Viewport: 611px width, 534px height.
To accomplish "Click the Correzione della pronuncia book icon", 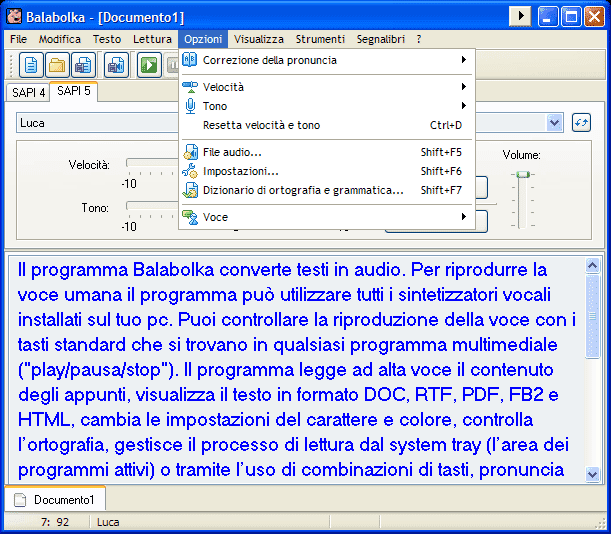I will pos(190,60).
